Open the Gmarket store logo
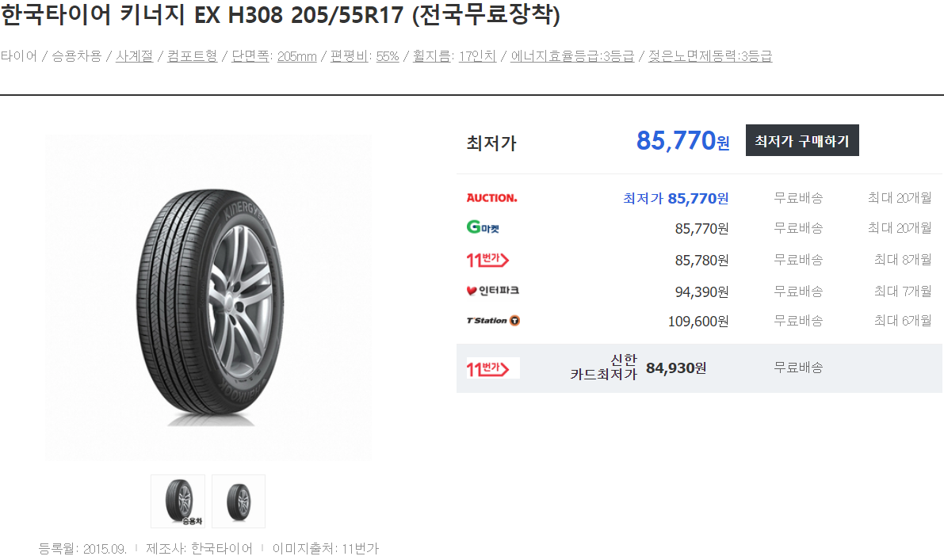Viewport: 944px width, 560px height. point(483,227)
